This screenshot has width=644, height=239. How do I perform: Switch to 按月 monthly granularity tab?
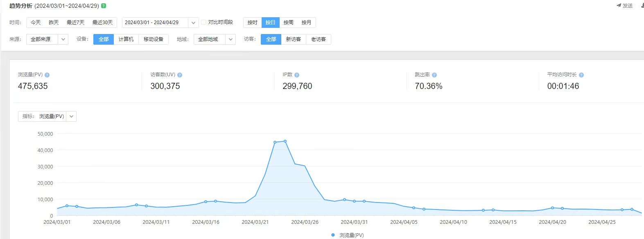click(306, 23)
